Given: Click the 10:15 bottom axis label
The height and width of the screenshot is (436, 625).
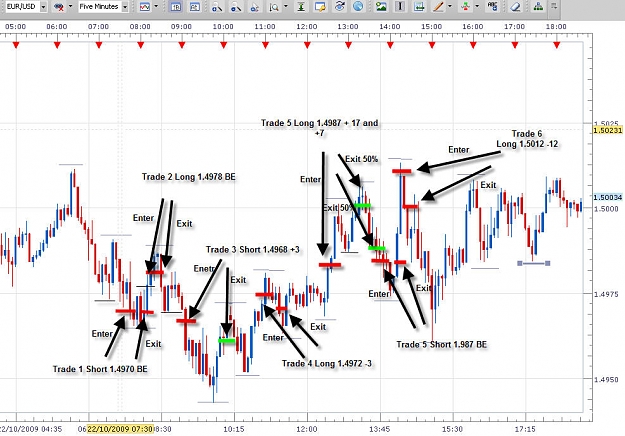Looking at the screenshot, I should point(234,429).
